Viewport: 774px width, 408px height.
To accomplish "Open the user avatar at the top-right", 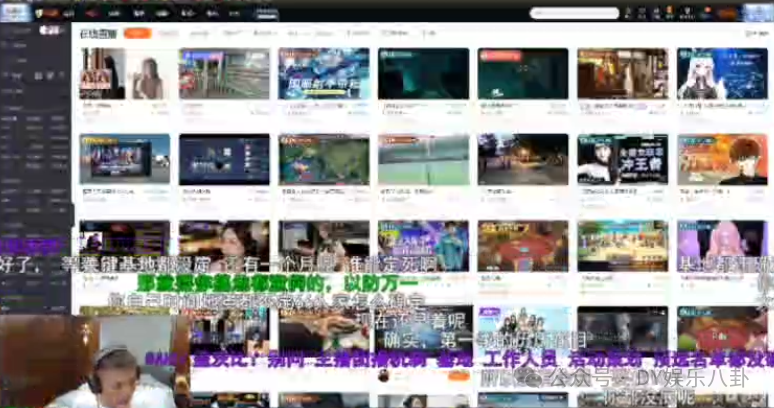I will click(759, 12).
